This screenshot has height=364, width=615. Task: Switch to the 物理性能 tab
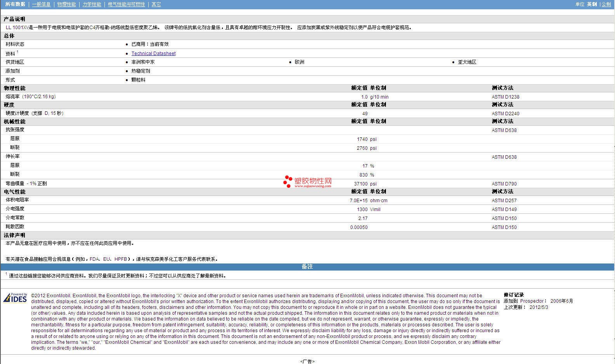click(66, 4)
